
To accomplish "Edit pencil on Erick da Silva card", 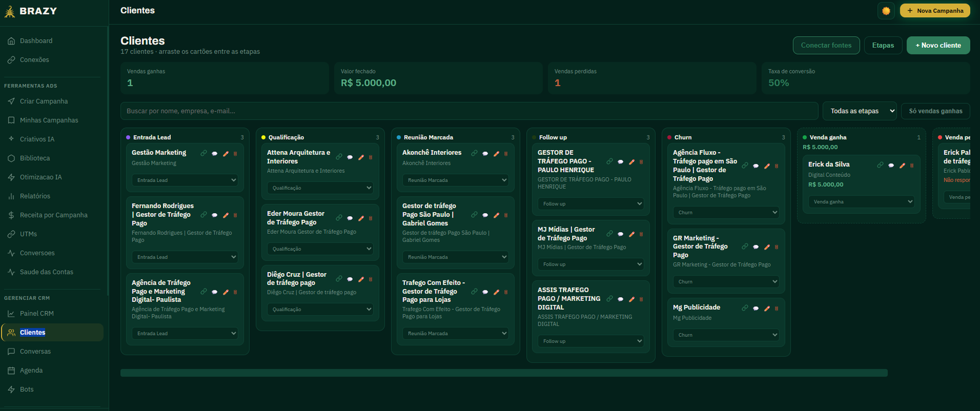I will tap(902, 165).
